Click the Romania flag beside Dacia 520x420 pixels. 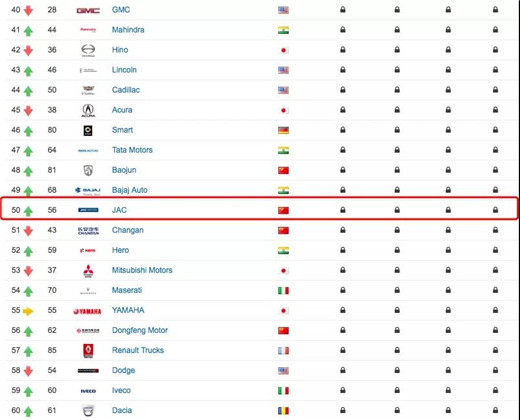tap(283, 411)
